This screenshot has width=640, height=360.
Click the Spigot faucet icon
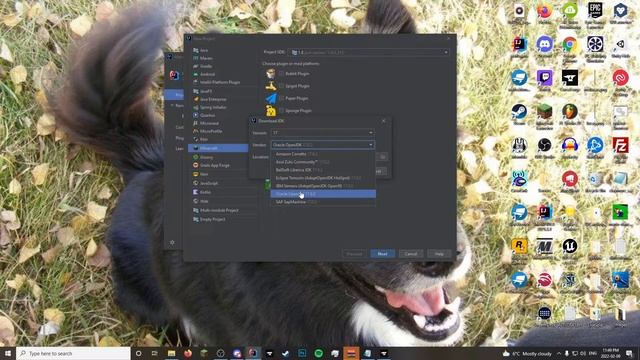[271, 86]
